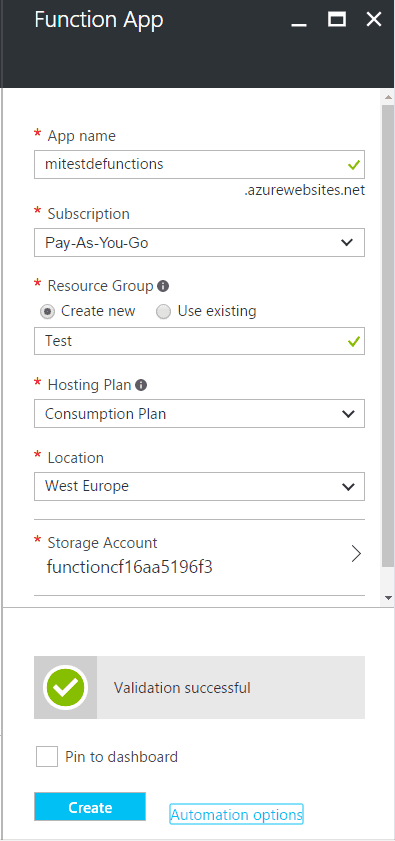Select the Use existing radio button
This screenshot has width=395, height=841.
(163, 312)
